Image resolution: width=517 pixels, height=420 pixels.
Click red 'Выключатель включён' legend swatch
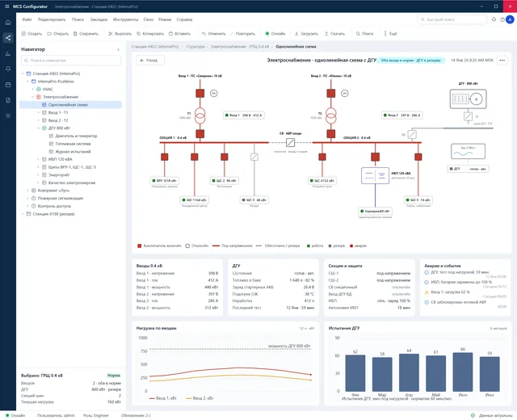[x=140, y=246]
